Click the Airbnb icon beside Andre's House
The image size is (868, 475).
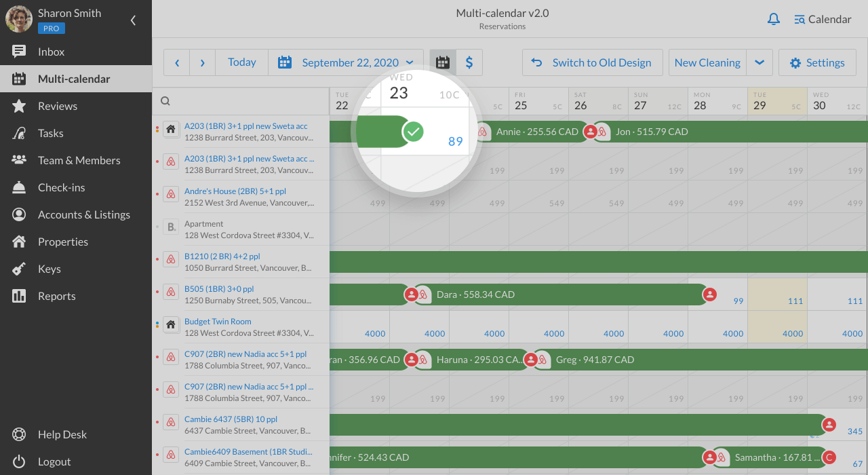click(171, 195)
